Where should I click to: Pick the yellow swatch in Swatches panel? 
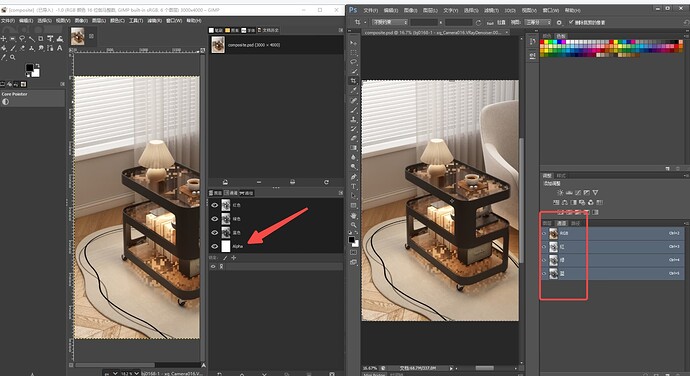(x=546, y=42)
